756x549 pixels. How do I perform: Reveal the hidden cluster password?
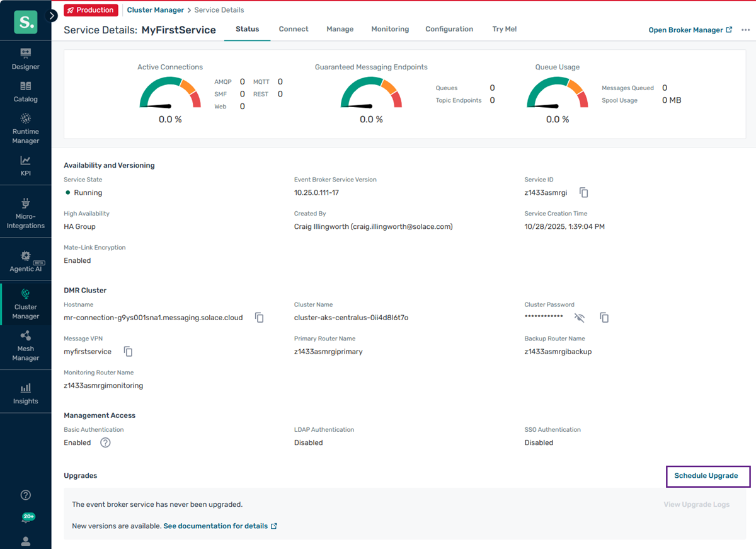click(x=580, y=318)
